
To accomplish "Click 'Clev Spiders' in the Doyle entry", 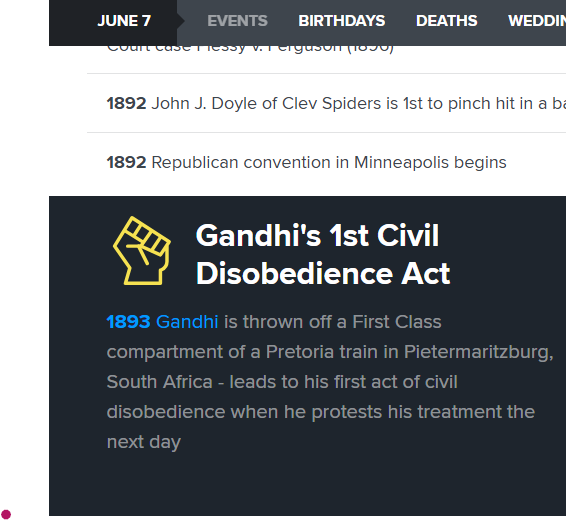I will pyautogui.click(x=331, y=104).
